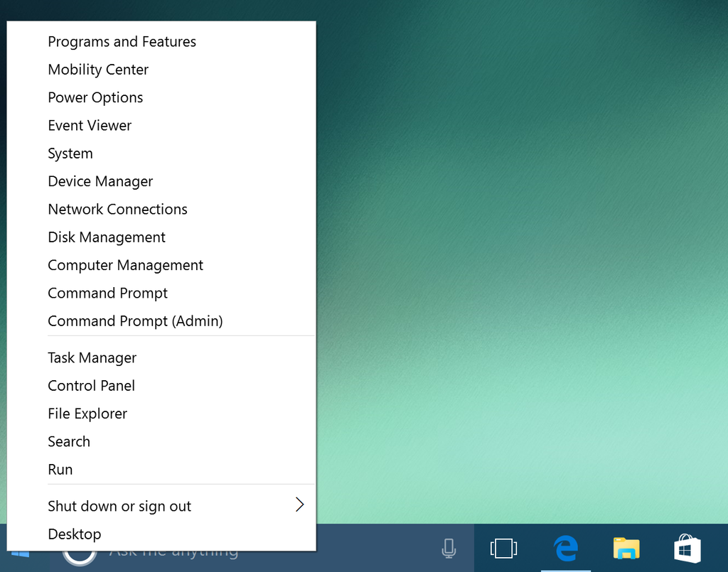Open Task Manager
The height and width of the screenshot is (572, 728).
click(x=92, y=357)
